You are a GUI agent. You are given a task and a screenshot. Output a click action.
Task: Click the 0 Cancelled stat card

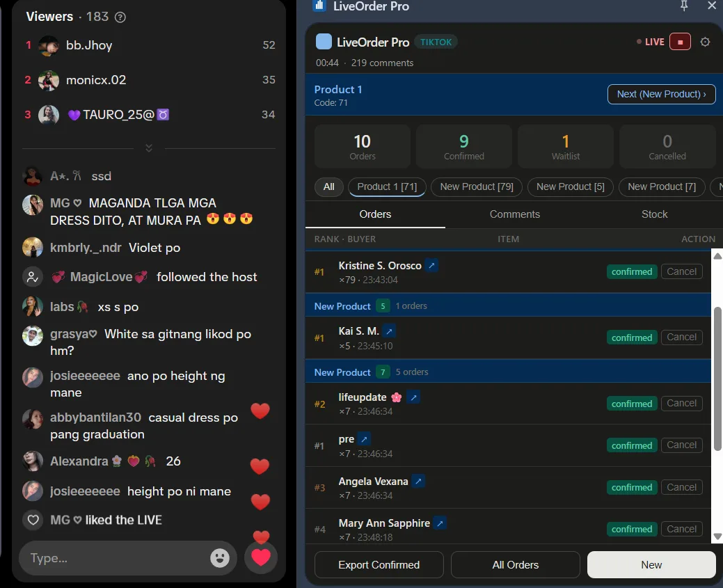coord(667,147)
